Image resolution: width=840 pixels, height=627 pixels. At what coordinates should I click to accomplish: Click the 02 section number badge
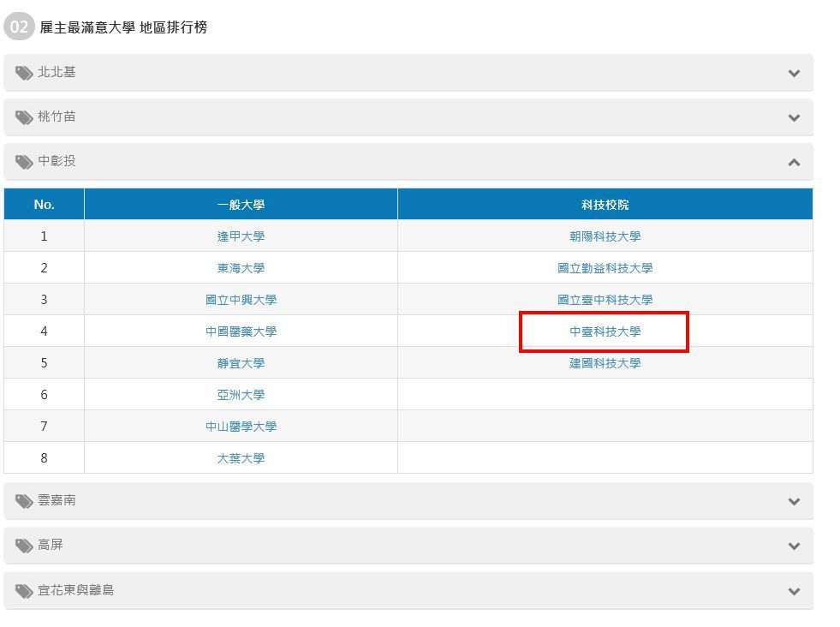pyautogui.click(x=20, y=27)
